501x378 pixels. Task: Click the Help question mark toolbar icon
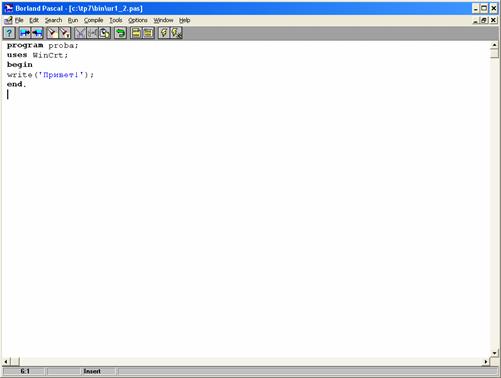9,33
